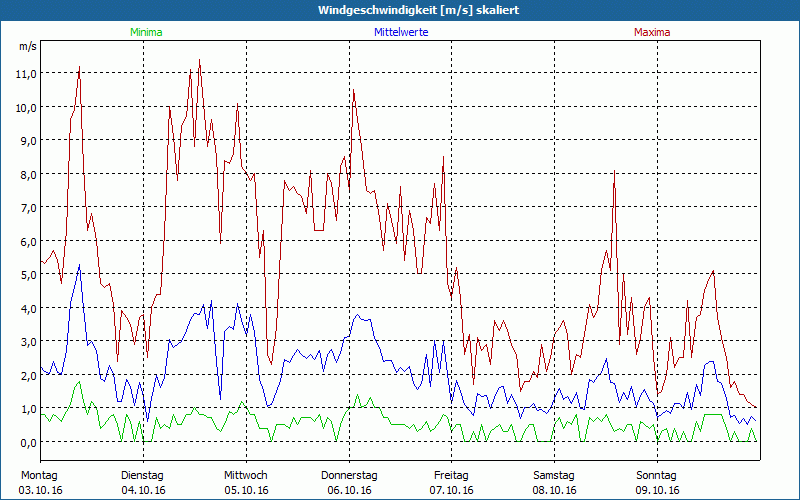Click the 3,0 y-axis value
This screenshot has width=800, height=500.
point(28,341)
